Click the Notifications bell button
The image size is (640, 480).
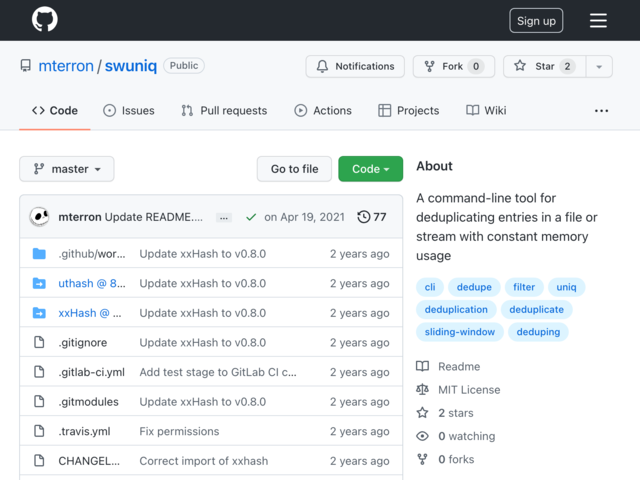point(355,66)
